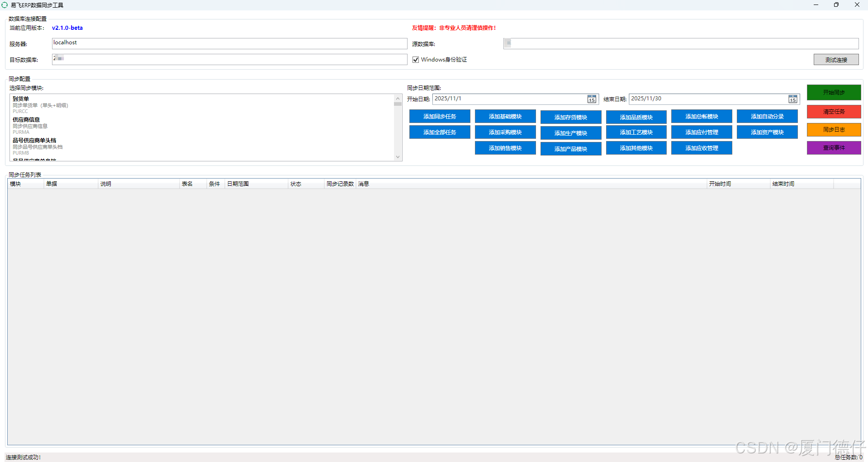Click module list scroll-up arrow
This screenshot has width=868, height=462.
tap(398, 98)
